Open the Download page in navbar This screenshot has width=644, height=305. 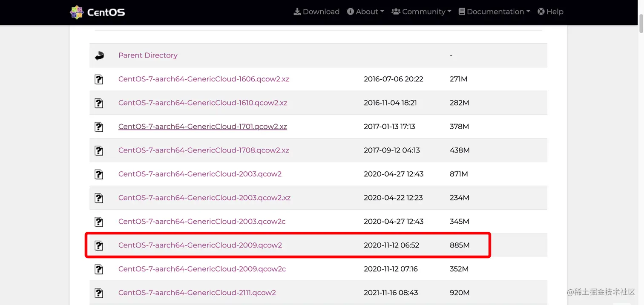(x=316, y=12)
